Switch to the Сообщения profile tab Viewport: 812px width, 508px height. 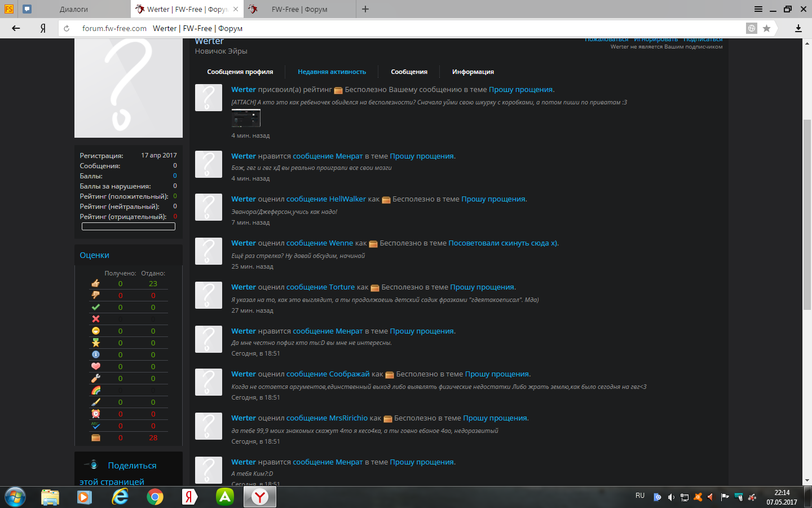pyautogui.click(x=409, y=72)
